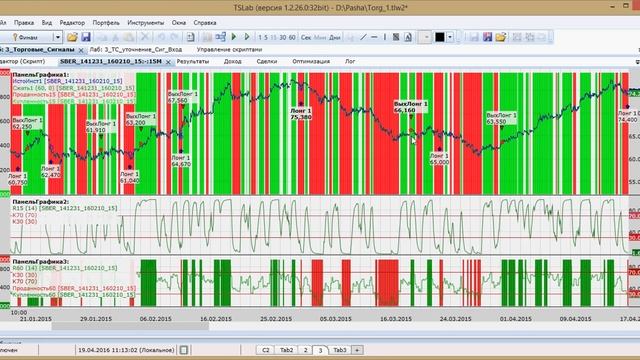Image resolution: width=640 pixels, height=360 pixels.
Task: Click the first greyed window layout icon
Action: (517, 37)
